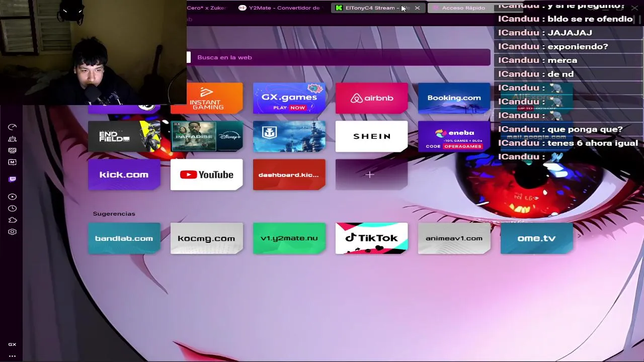Open GX Cleaner icon in sidebar

tap(12, 139)
